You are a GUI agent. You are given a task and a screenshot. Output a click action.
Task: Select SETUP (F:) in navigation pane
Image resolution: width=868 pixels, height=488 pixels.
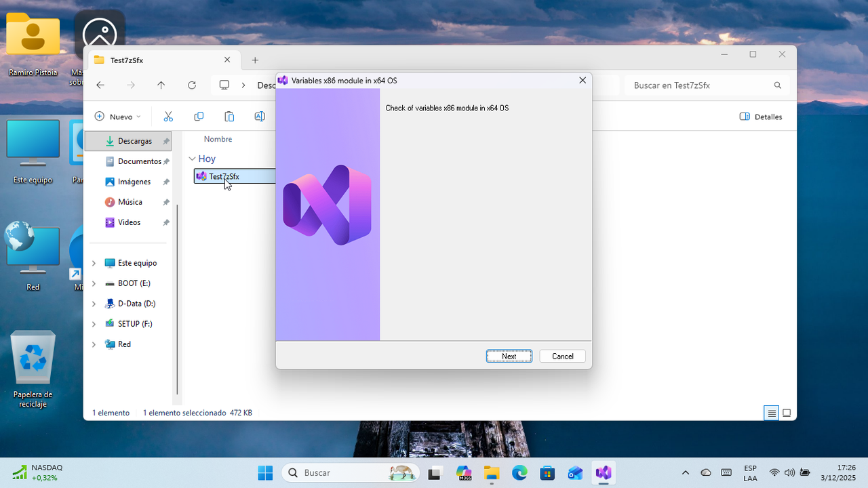pos(135,324)
